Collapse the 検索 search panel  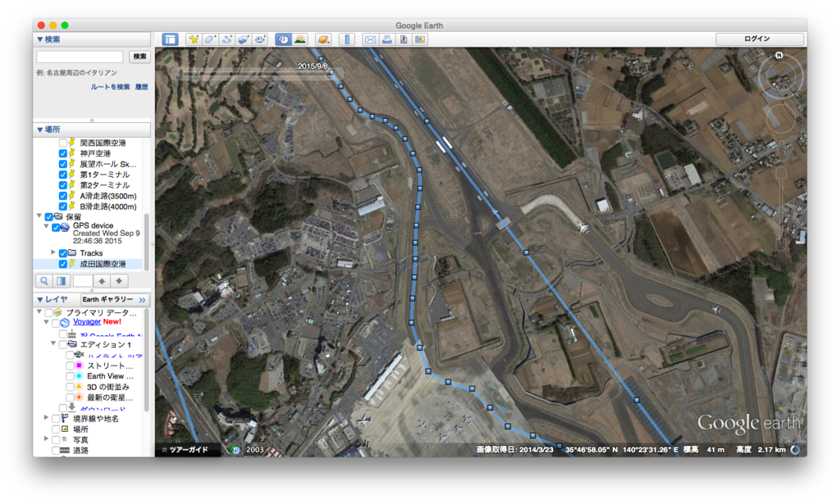pyautogui.click(x=39, y=39)
